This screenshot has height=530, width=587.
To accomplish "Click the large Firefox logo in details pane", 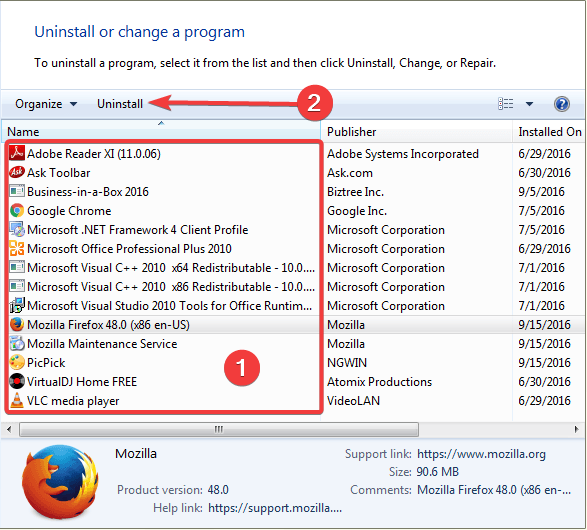I will tap(60, 482).
